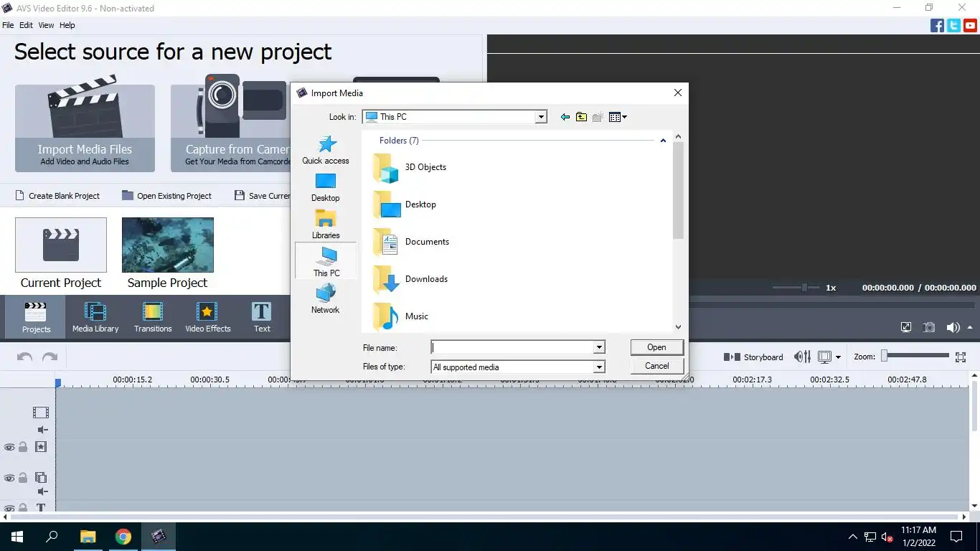The height and width of the screenshot is (551, 980).
Task: Expand the File name dropdown arrow
Action: pyautogui.click(x=599, y=347)
